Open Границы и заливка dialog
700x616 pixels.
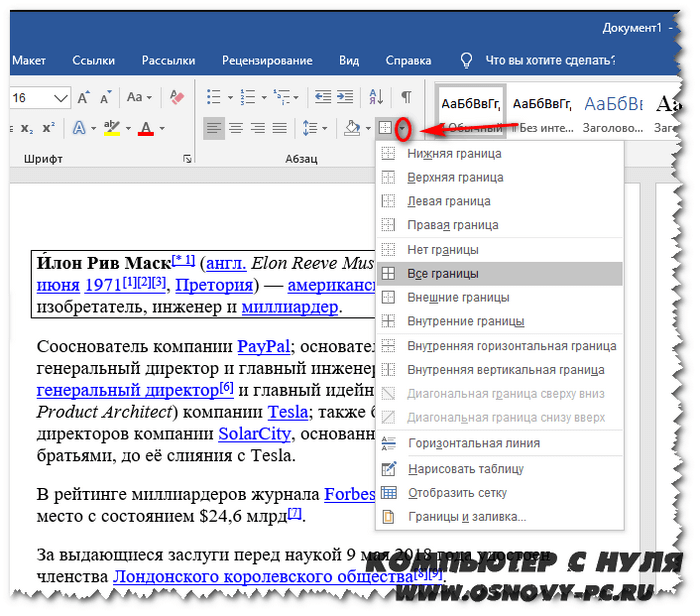click(500, 517)
